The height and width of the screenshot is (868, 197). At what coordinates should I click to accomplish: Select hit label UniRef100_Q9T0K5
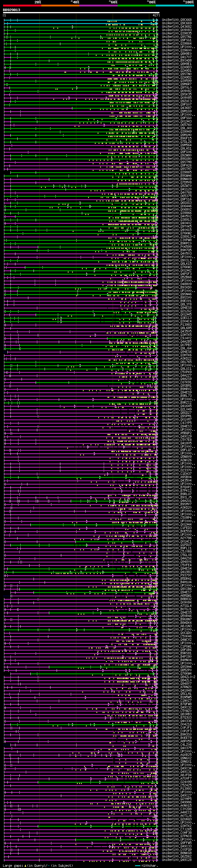coord(177,226)
